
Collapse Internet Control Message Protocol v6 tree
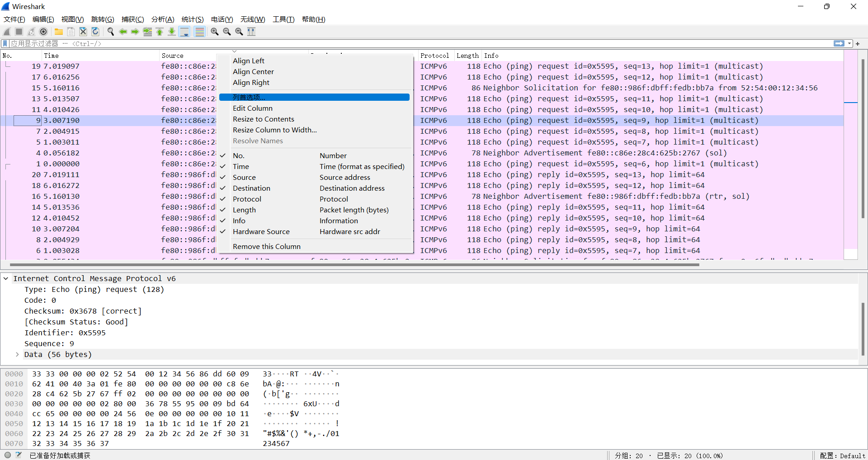pyautogui.click(x=6, y=278)
